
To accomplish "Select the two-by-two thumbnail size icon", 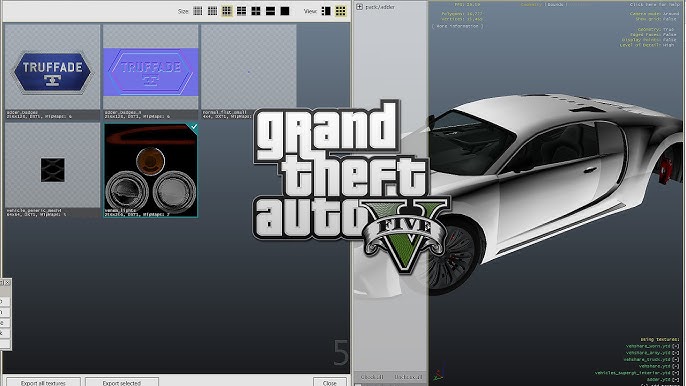I will pos(256,11).
